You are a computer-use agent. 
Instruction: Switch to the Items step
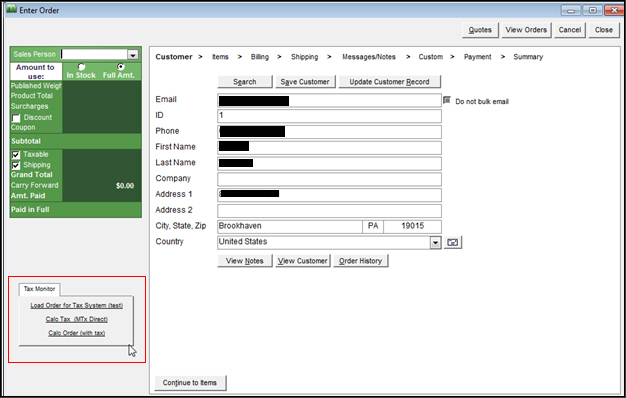pyautogui.click(x=220, y=57)
